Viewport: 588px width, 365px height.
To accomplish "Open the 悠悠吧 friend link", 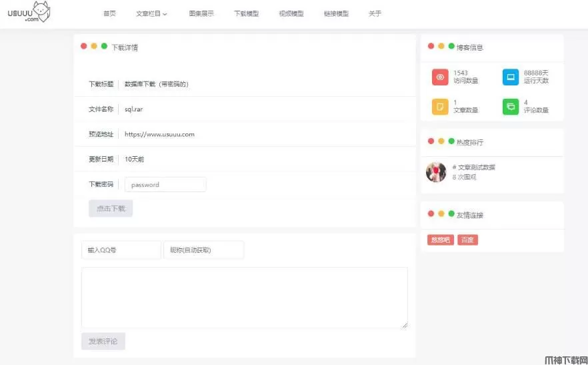I will pyautogui.click(x=441, y=240).
